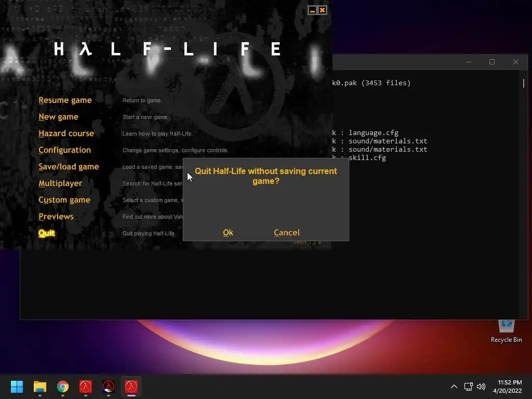532x399 pixels.
Task: Click 'k0.pak (3453 files)' console line
Action: point(371,83)
